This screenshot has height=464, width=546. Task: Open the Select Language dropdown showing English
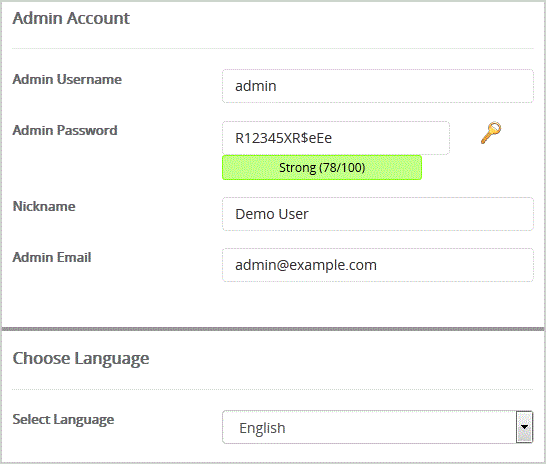coord(378,427)
